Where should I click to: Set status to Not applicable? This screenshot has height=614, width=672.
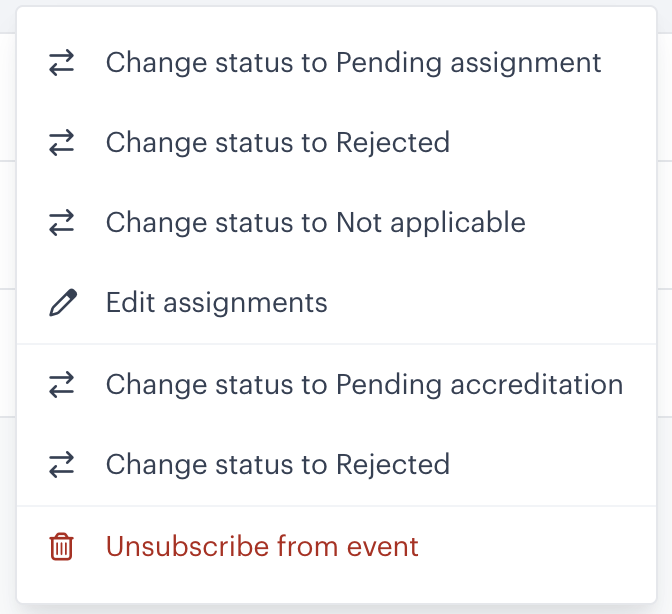click(336, 222)
